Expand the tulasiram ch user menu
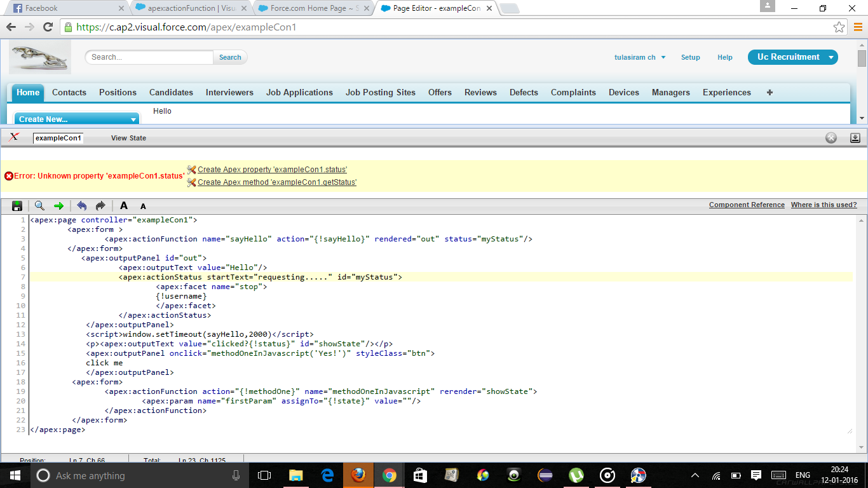Screen dimensions: 868x488 (639, 57)
